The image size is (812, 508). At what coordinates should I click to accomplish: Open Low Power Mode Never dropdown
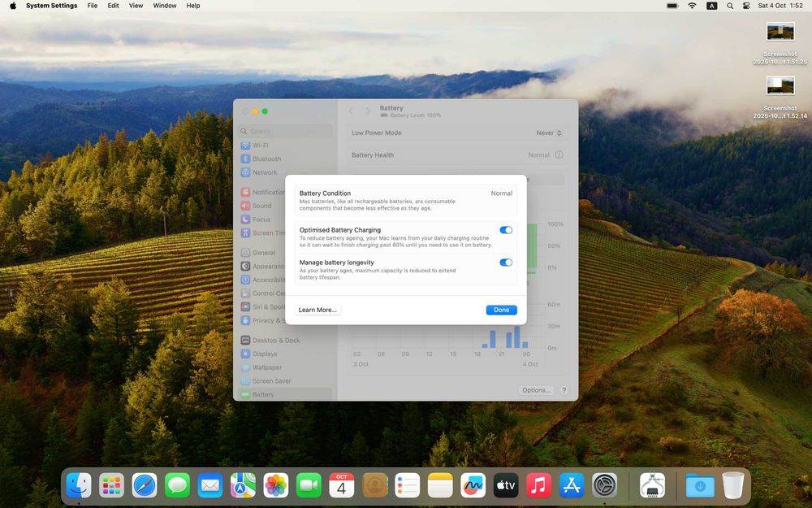(549, 133)
